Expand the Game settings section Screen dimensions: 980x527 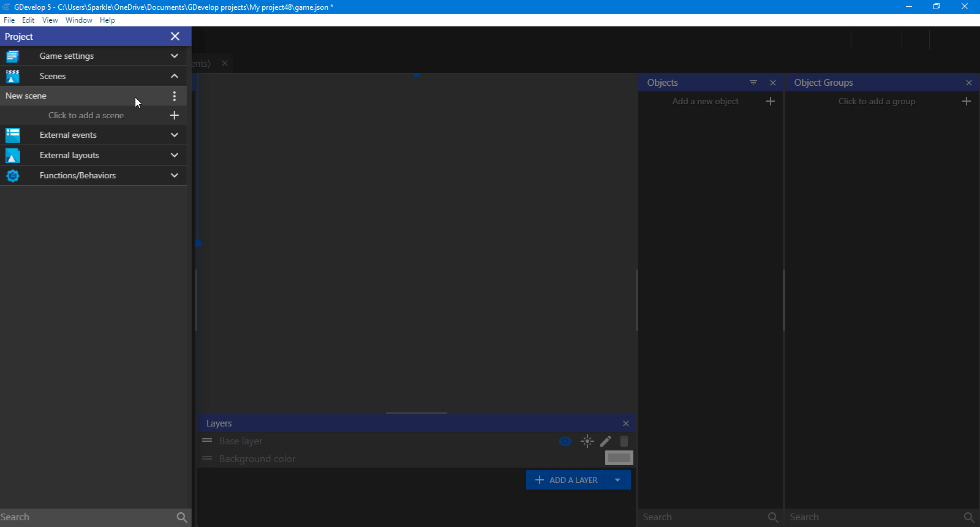pyautogui.click(x=175, y=56)
